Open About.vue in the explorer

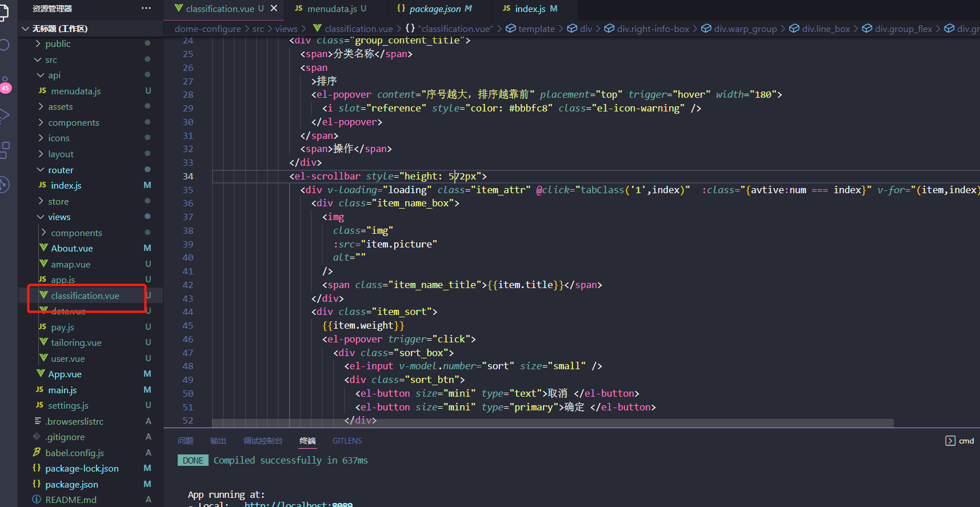(71, 248)
